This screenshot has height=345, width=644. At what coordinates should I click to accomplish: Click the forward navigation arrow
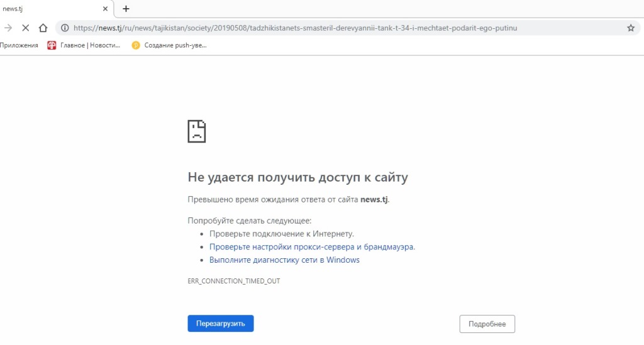8,28
